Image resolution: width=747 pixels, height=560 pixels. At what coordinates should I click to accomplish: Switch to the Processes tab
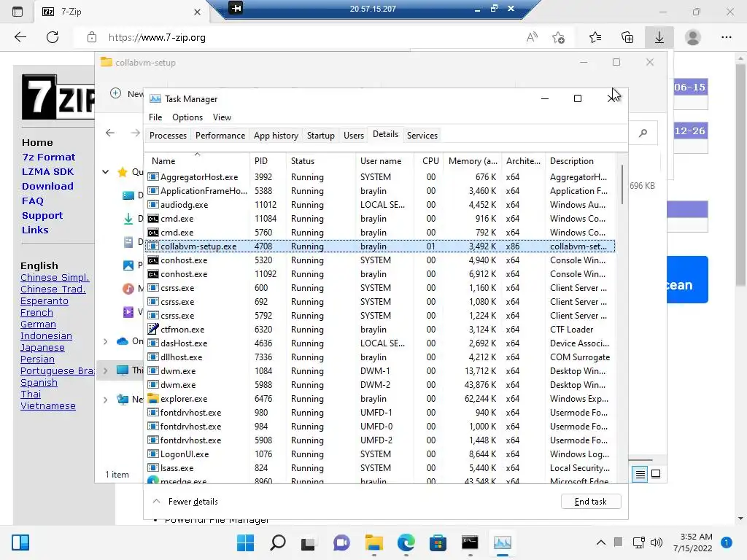168,136
